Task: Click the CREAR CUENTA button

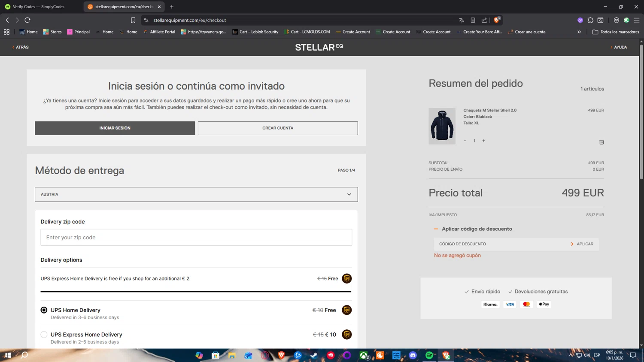Action: pyautogui.click(x=278, y=128)
